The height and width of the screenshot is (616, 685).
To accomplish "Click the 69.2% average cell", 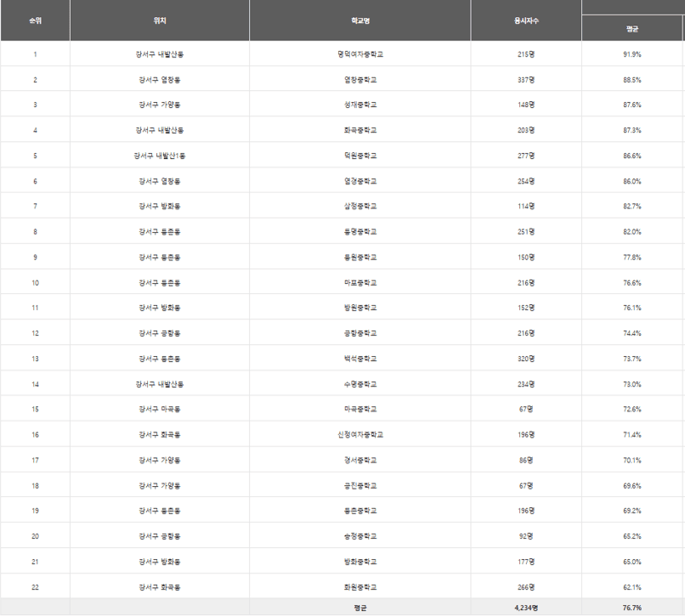I will click(x=632, y=511).
